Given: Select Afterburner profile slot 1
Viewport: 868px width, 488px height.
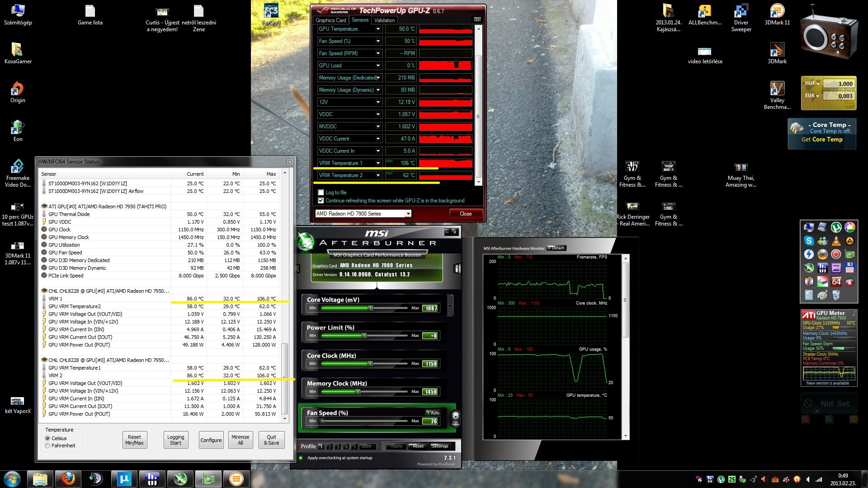Looking at the screenshot, I should coord(321,446).
